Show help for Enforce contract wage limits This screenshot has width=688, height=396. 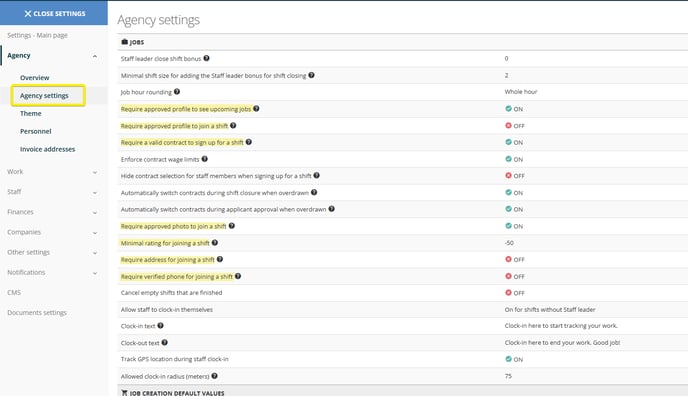204,159
